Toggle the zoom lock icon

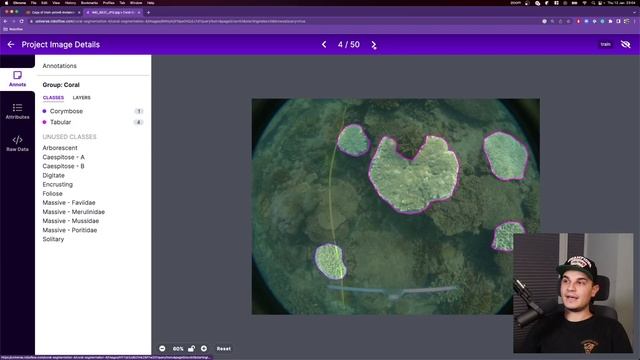pyautogui.click(x=191, y=349)
